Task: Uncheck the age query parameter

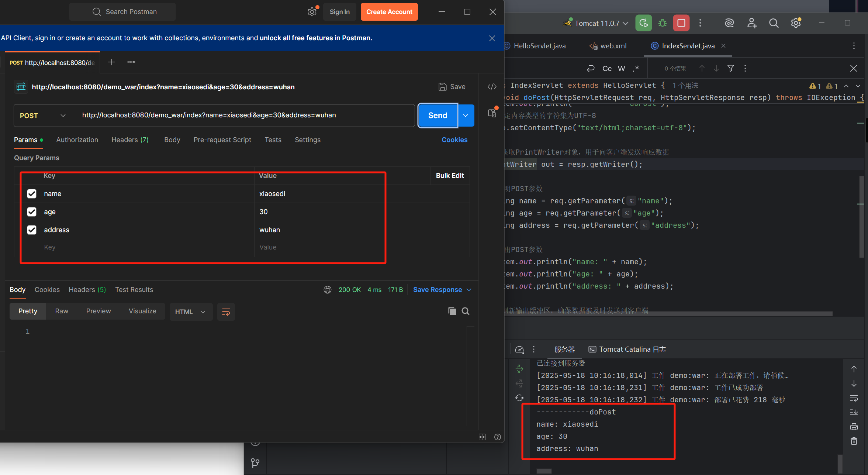Action: 32,212
